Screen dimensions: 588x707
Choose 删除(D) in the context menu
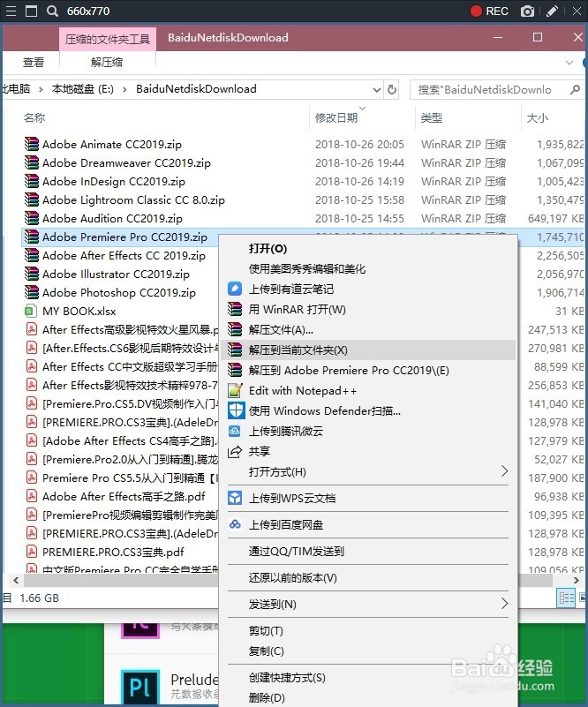click(267, 697)
